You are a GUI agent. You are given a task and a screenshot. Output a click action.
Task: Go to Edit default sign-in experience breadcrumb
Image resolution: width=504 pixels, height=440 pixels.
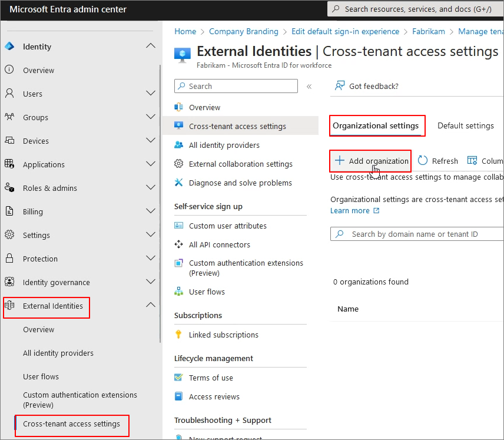345,31
